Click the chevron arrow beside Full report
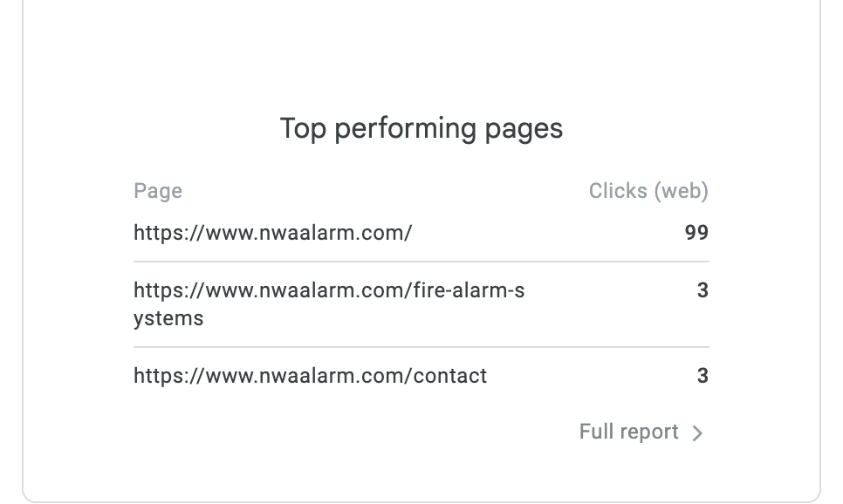This screenshot has height=504, width=843. 697,433
